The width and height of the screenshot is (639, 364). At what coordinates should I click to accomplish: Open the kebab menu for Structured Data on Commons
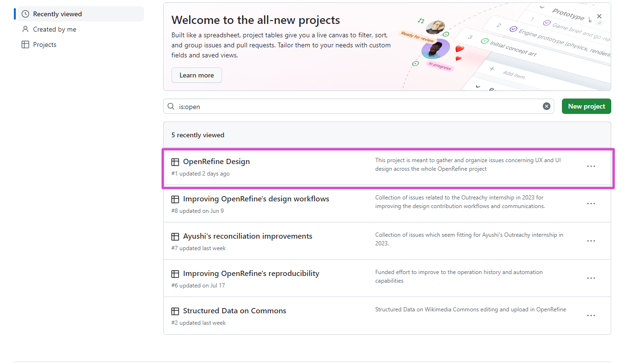click(591, 315)
